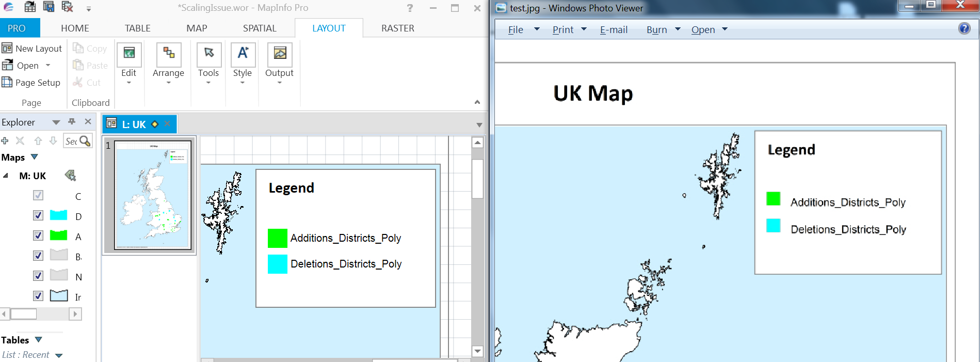Click the move up arrow in Explorer
The image size is (980, 362).
(x=38, y=140)
